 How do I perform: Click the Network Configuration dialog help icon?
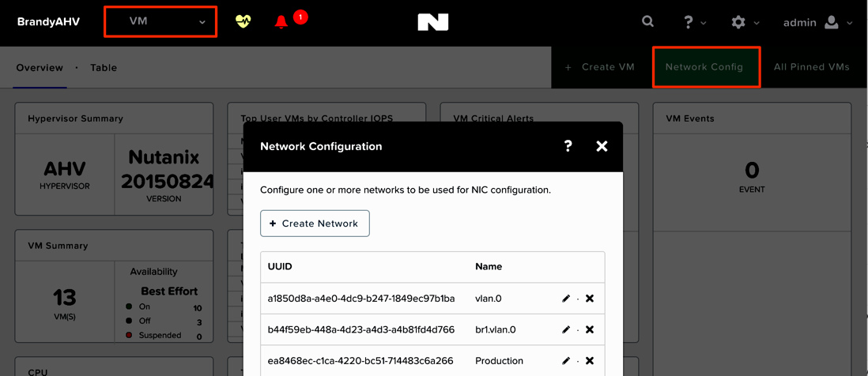tap(568, 146)
